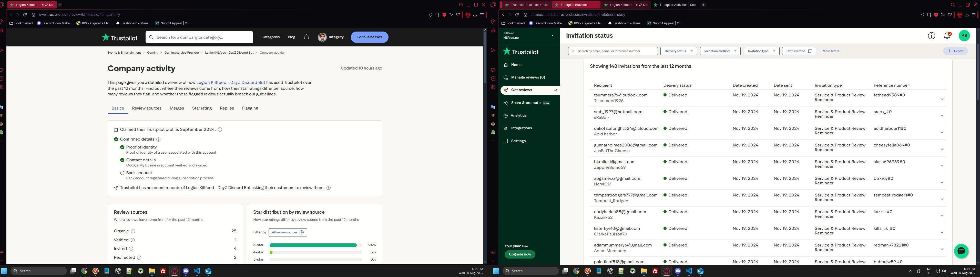Open downloads in the Invitation status browser toolbar
The width and height of the screenshot is (980, 277).
[967, 15]
